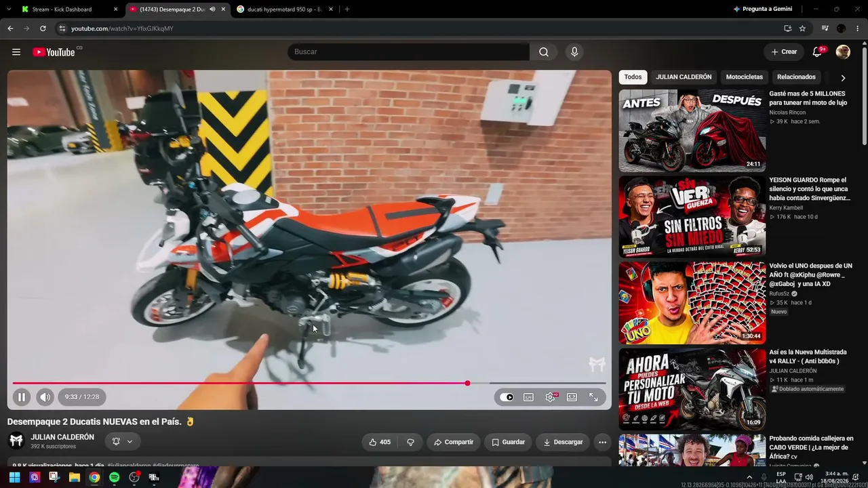Open thumbnail of ANTES DESPUÉS moto video
This screenshot has height=488, width=868.
(692, 131)
